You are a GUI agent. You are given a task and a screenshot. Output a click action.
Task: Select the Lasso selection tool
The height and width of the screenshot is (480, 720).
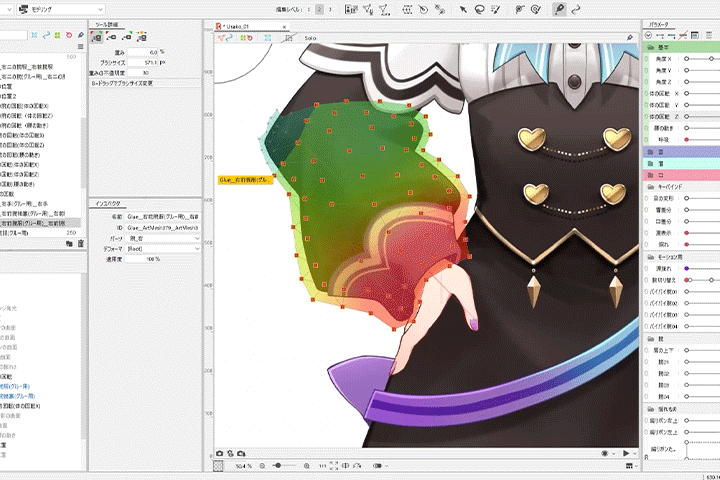click(479, 9)
